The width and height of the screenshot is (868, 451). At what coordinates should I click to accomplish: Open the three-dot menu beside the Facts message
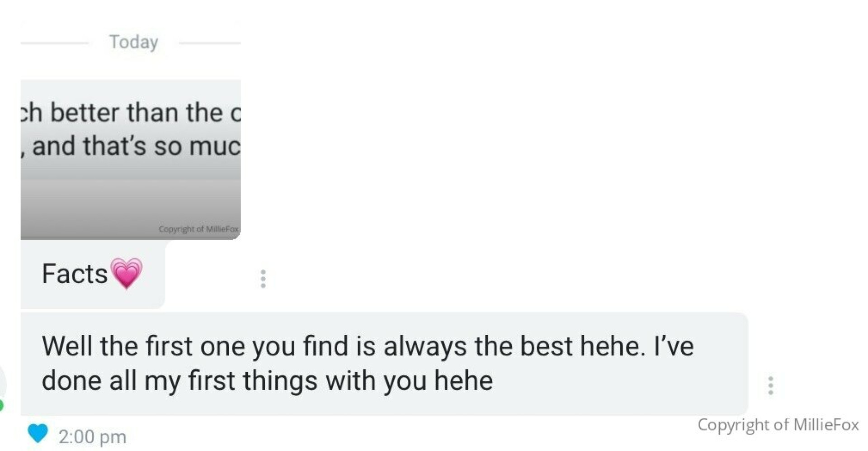pyautogui.click(x=263, y=279)
